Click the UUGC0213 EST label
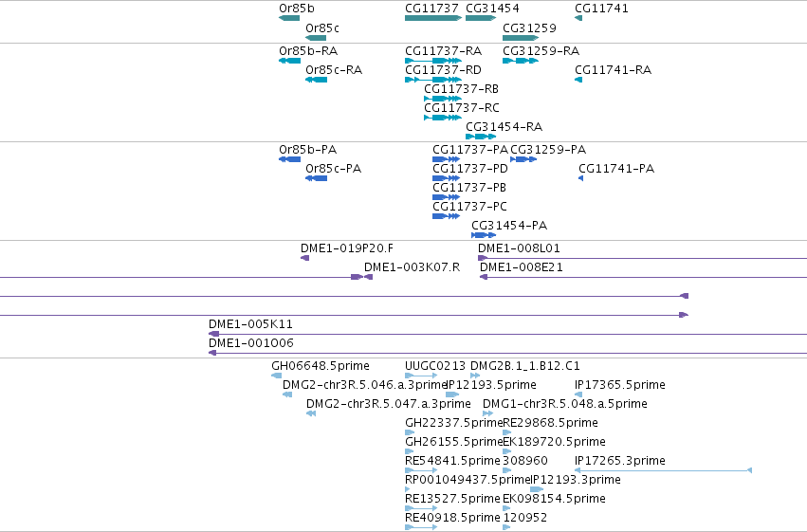This screenshot has width=807, height=532. pos(435,366)
